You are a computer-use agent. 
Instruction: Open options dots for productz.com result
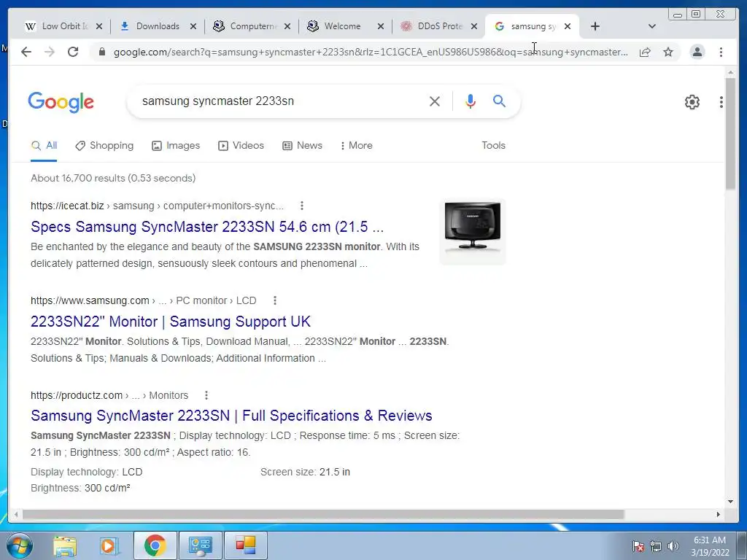pos(206,395)
